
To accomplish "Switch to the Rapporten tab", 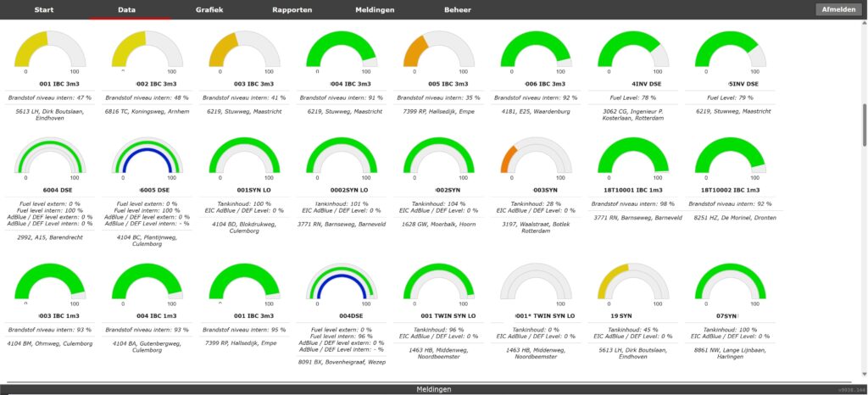I will [x=292, y=9].
